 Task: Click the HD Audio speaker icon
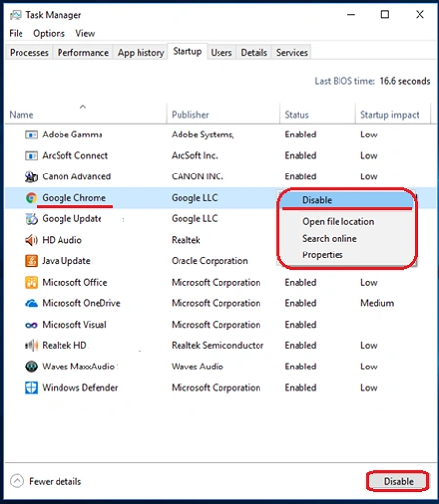point(31,240)
